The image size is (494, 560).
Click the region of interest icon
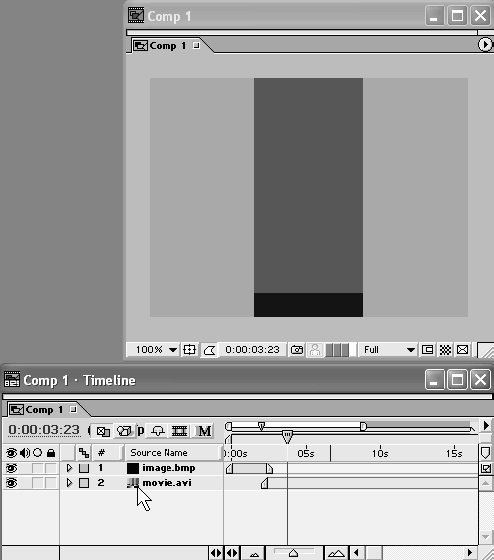point(428,350)
